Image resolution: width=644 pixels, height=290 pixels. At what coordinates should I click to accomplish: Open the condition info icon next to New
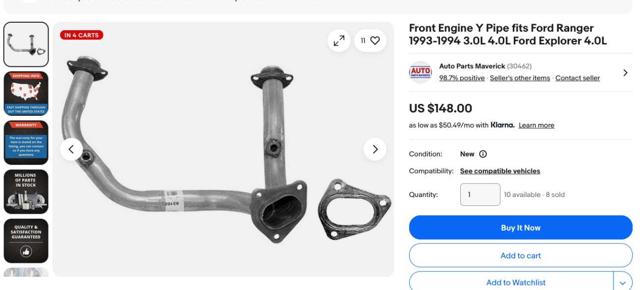(x=483, y=154)
